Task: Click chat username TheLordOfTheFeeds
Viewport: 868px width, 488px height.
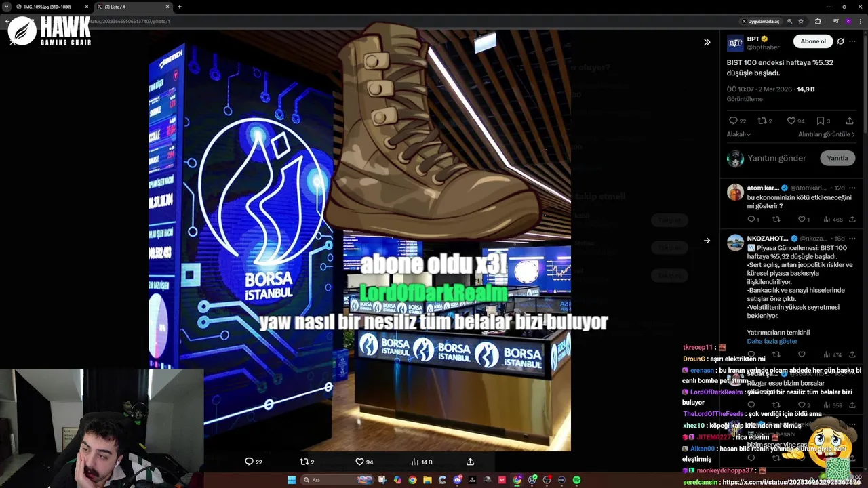Action: pos(713,413)
